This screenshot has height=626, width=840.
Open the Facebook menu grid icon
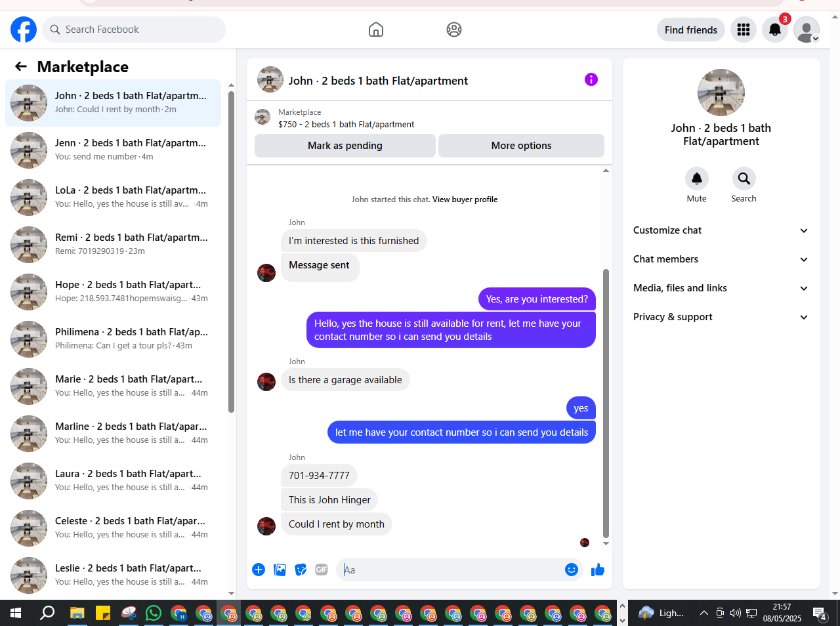point(744,30)
